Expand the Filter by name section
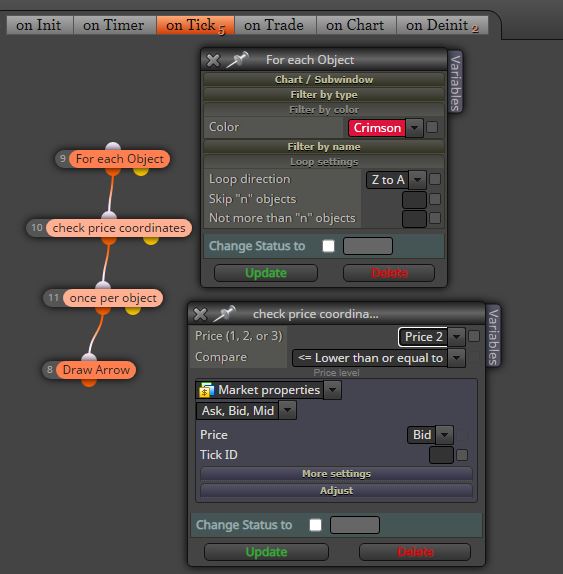563x574 pixels. point(324,146)
